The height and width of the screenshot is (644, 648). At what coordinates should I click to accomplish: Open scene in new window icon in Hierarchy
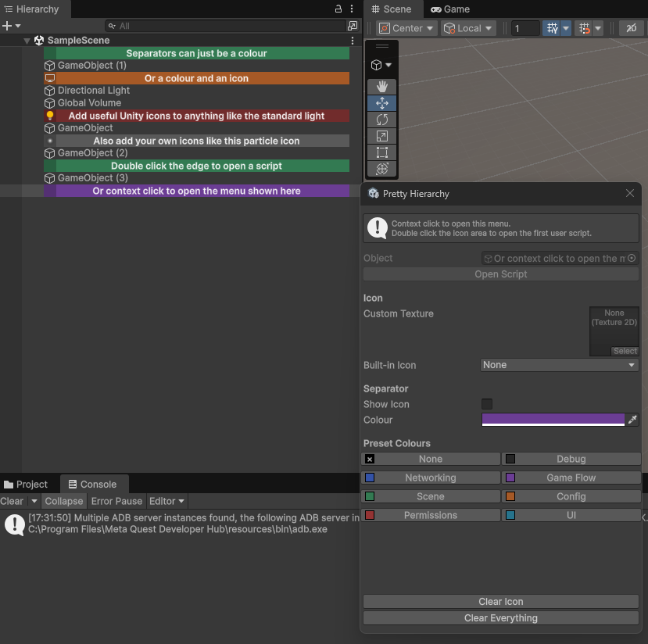(x=352, y=26)
